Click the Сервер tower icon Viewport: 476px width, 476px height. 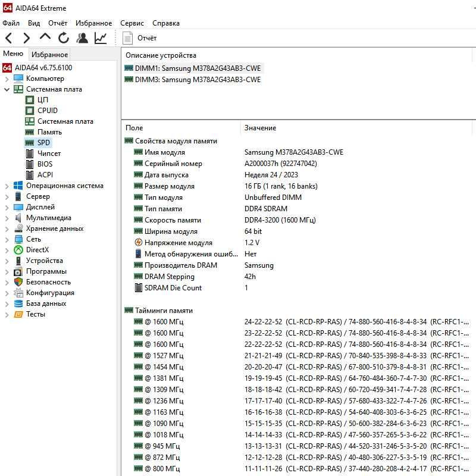coord(18,196)
